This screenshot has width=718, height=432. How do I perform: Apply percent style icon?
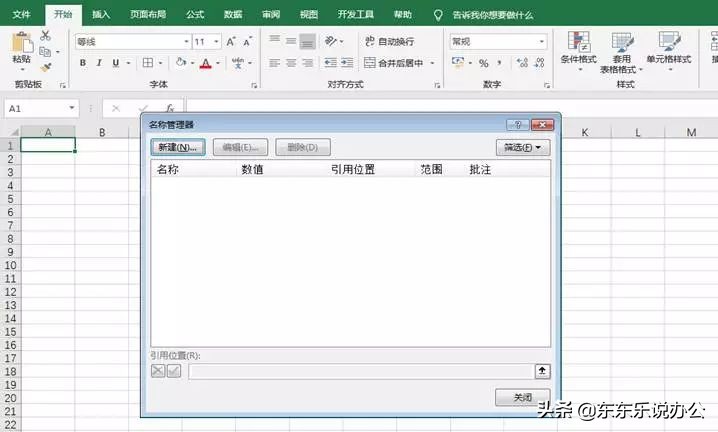(484, 63)
